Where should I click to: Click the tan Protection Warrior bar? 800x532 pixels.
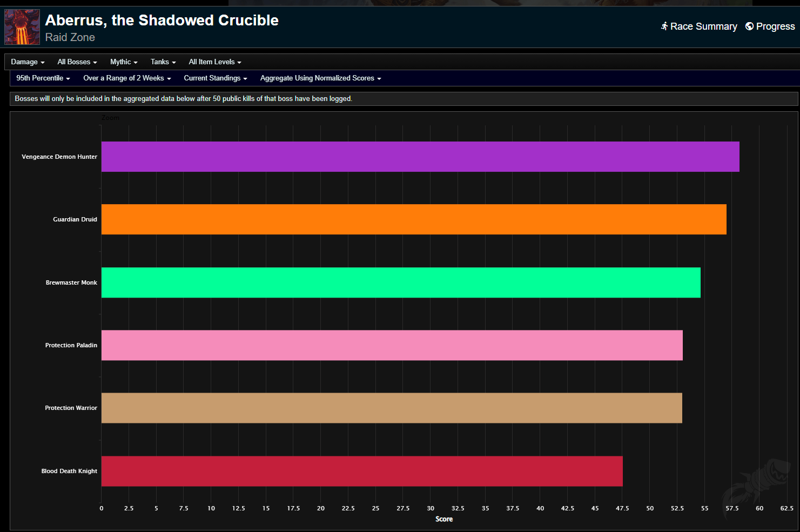(392, 408)
